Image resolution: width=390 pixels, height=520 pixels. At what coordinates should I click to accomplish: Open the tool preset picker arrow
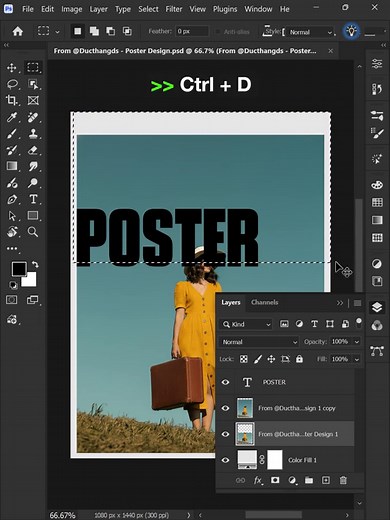tap(57, 32)
